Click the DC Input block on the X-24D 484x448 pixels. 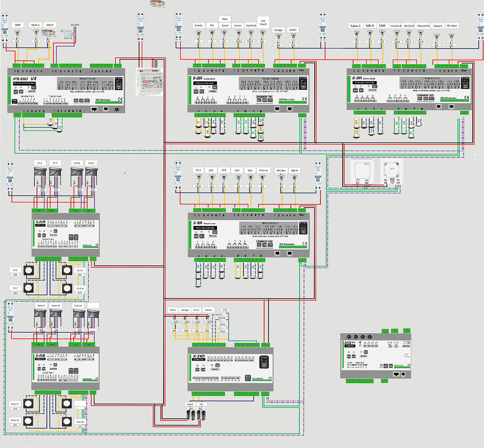(264, 362)
